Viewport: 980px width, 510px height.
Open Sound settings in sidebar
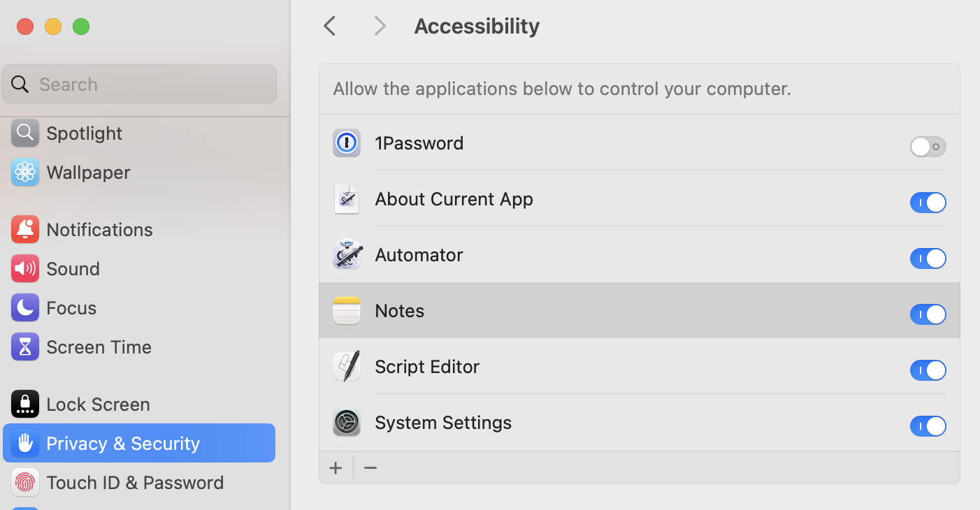click(x=73, y=269)
